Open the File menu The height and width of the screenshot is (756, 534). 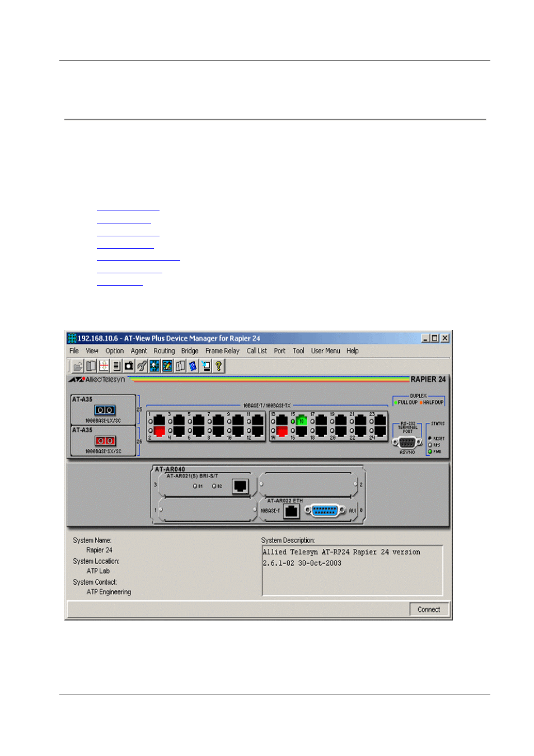[74, 351]
